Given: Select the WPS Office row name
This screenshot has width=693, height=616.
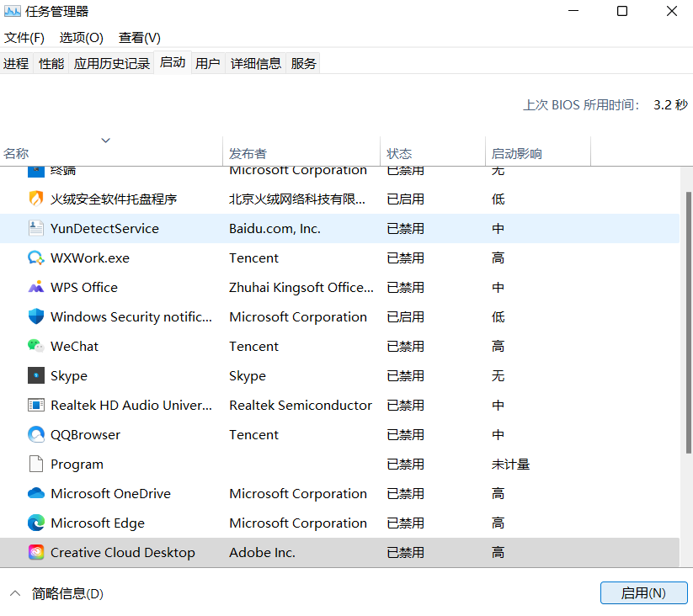Looking at the screenshot, I should [84, 288].
